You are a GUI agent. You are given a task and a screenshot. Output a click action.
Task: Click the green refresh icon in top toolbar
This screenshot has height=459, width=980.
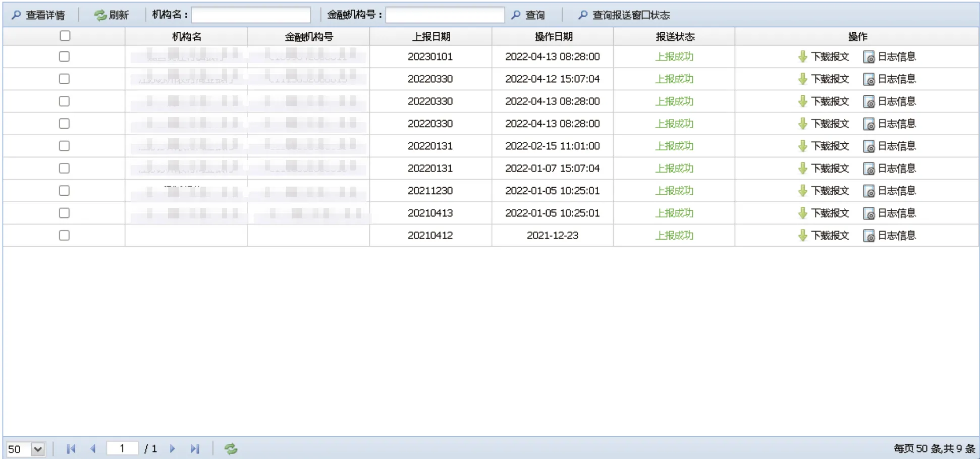tap(100, 15)
